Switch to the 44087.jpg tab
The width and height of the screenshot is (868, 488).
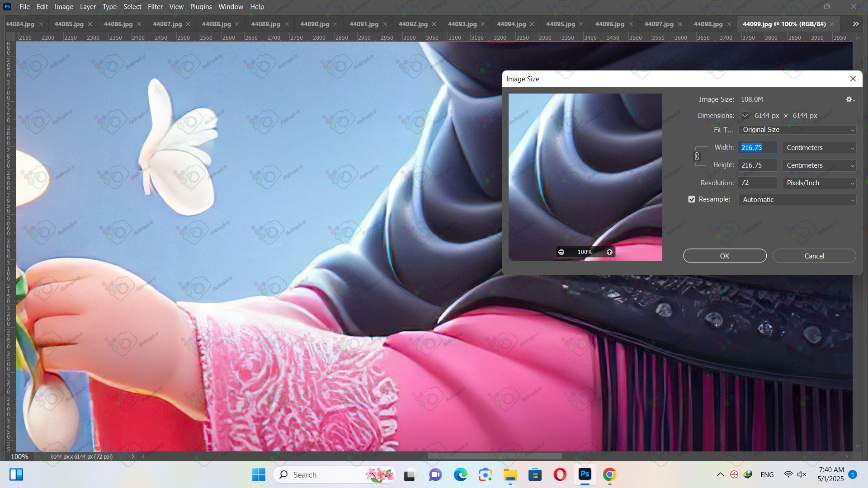[167, 24]
